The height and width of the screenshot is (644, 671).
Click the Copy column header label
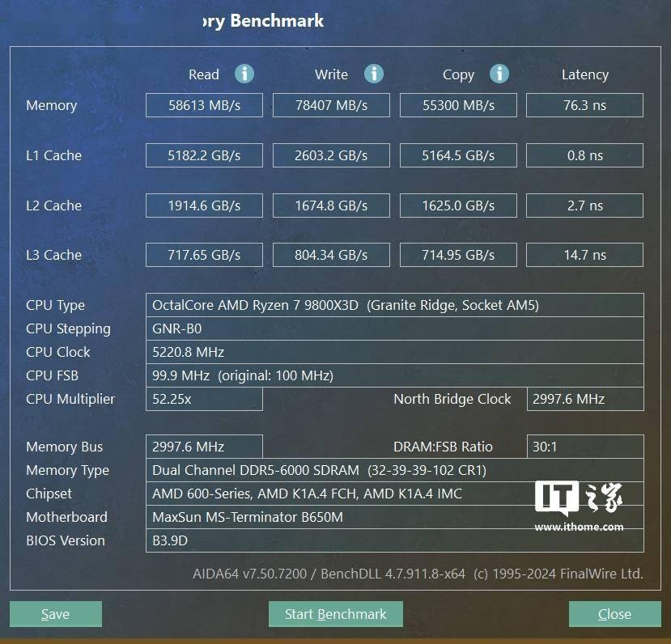click(458, 75)
